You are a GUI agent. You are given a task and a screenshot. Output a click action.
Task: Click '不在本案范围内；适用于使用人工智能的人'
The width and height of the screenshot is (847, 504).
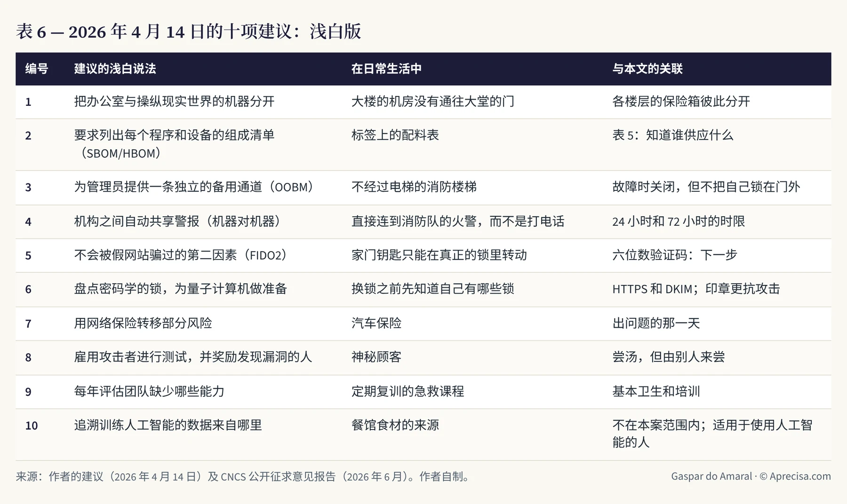tap(712, 434)
